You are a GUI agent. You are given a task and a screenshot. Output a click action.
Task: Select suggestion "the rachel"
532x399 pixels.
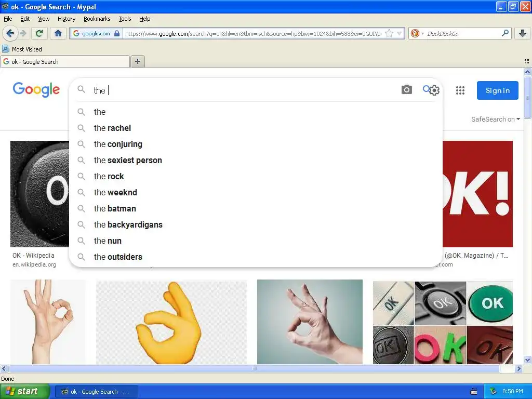click(256, 128)
